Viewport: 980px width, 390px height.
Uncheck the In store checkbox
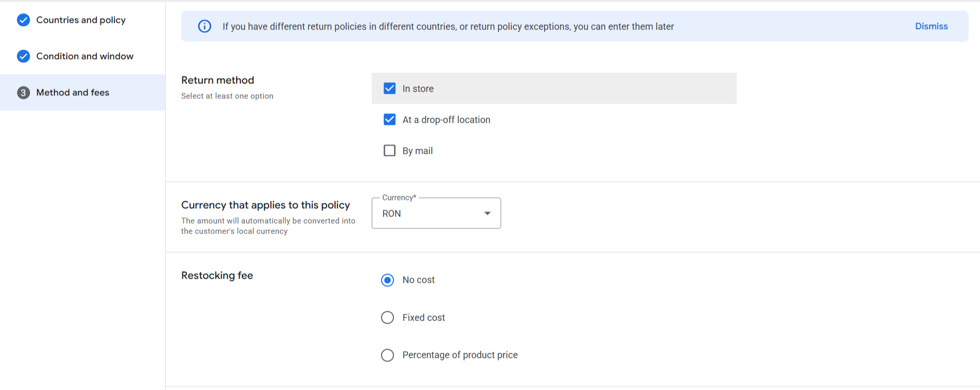[x=389, y=89]
